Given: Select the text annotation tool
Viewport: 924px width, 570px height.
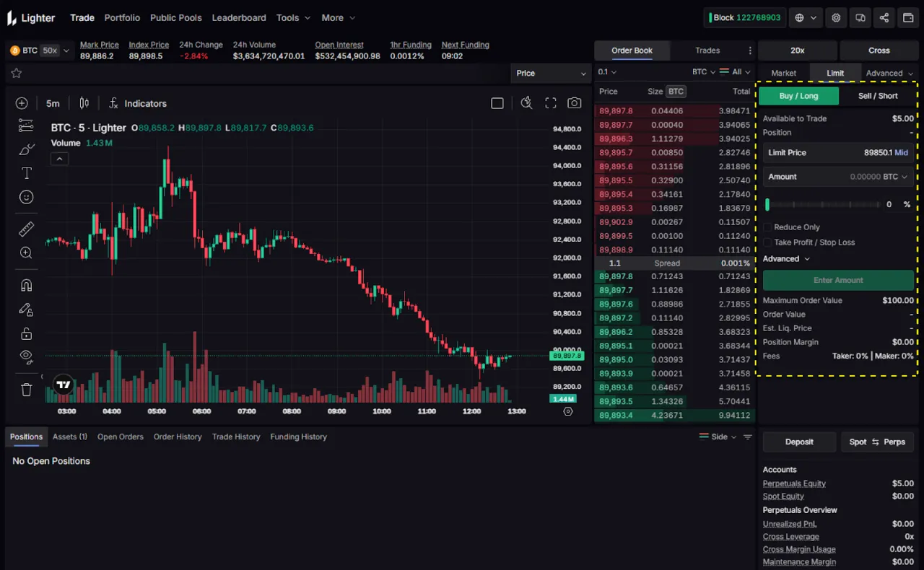Looking at the screenshot, I should (27, 173).
